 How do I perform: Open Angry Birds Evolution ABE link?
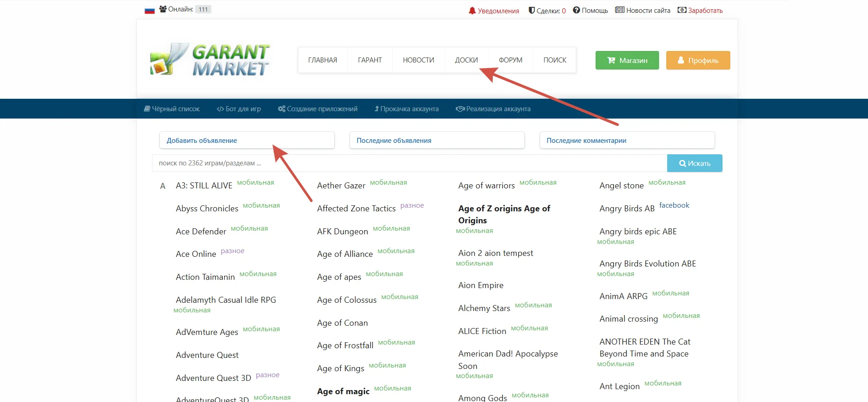tap(648, 264)
